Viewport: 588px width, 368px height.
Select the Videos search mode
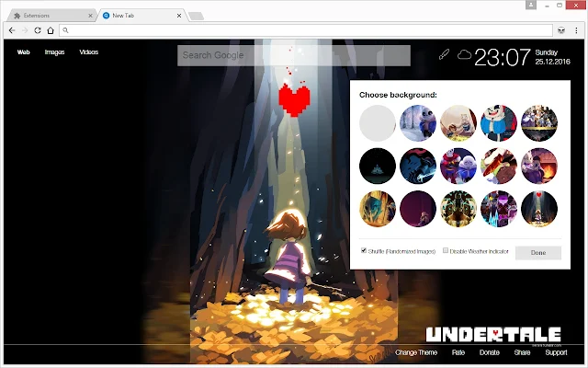[x=88, y=52]
